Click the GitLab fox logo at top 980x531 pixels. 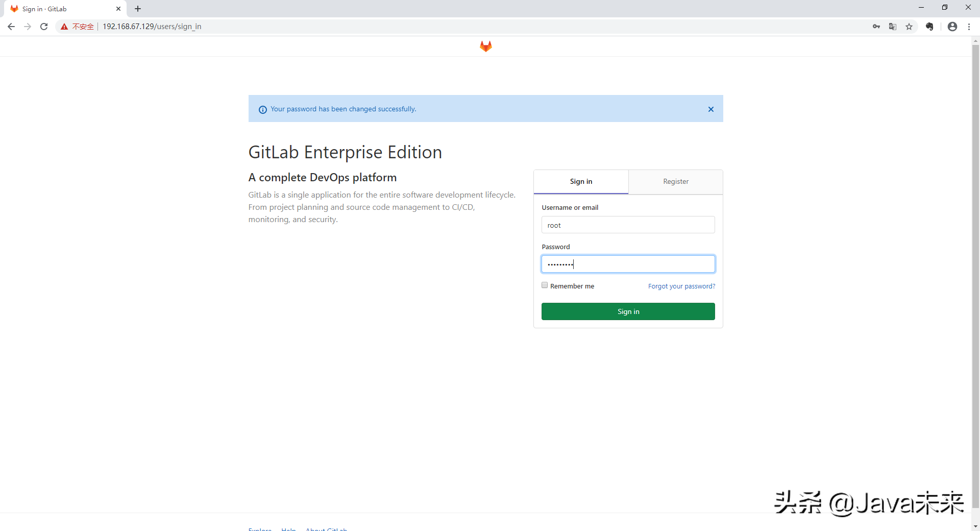[485, 46]
